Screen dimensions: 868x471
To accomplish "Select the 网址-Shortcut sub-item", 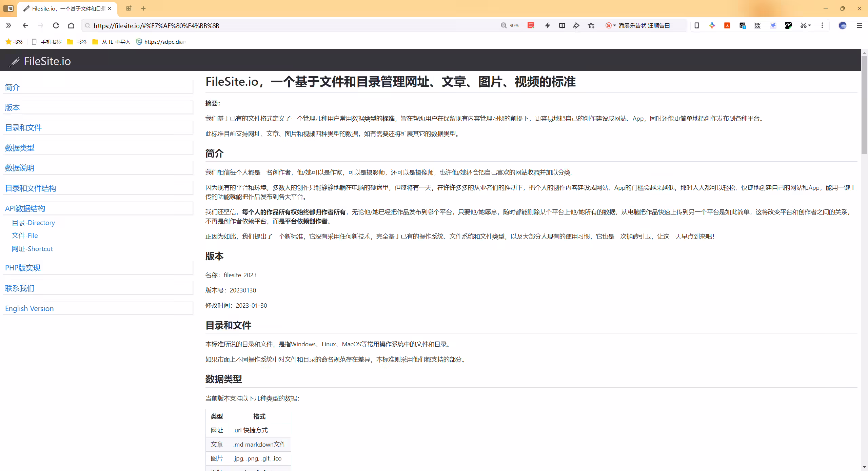I will click(x=32, y=249).
